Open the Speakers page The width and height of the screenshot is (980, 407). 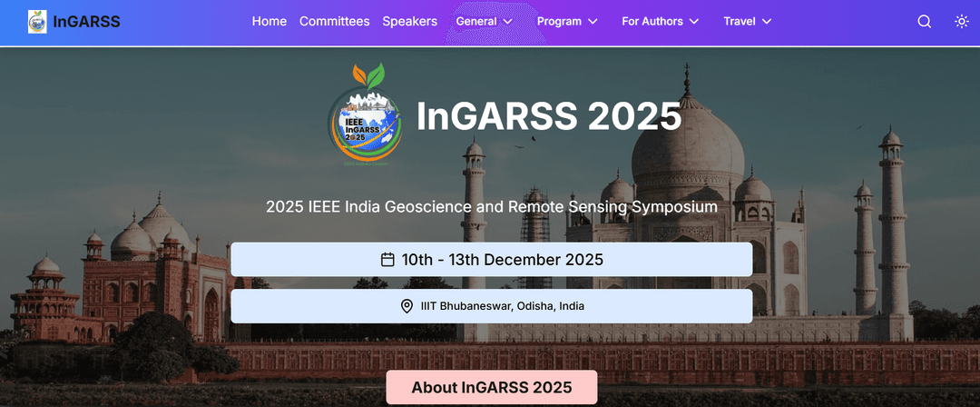tap(410, 21)
